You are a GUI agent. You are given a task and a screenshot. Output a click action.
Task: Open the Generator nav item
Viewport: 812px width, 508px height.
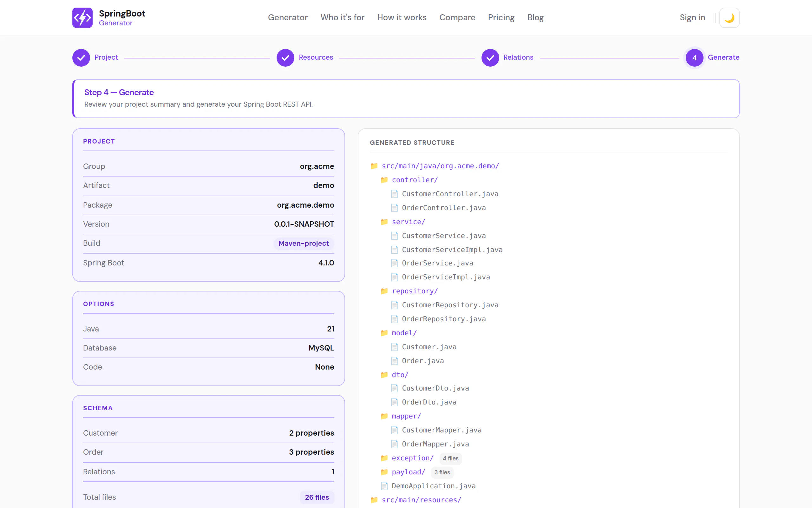[x=288, y=17]
